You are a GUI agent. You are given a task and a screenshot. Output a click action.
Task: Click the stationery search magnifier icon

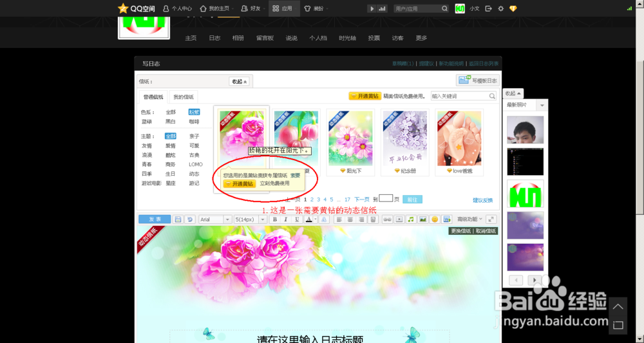pos(492,96)
